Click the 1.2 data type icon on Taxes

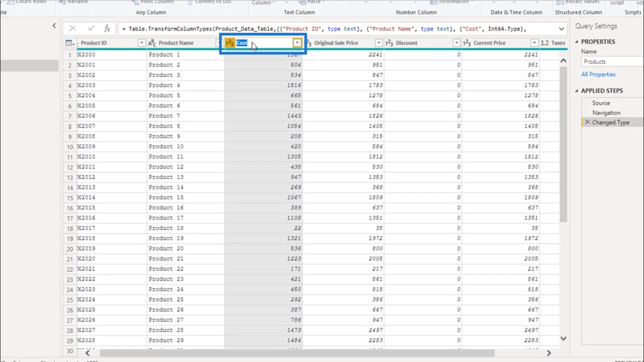tap(545, 43)
